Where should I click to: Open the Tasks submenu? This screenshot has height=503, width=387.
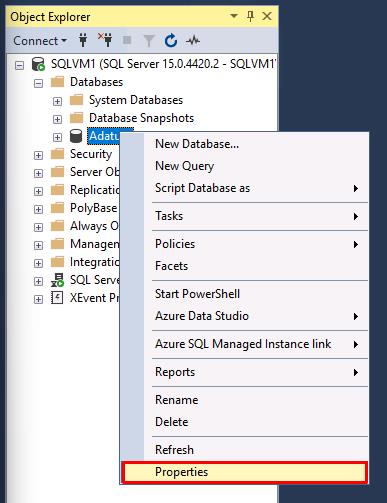click(244, 216)
